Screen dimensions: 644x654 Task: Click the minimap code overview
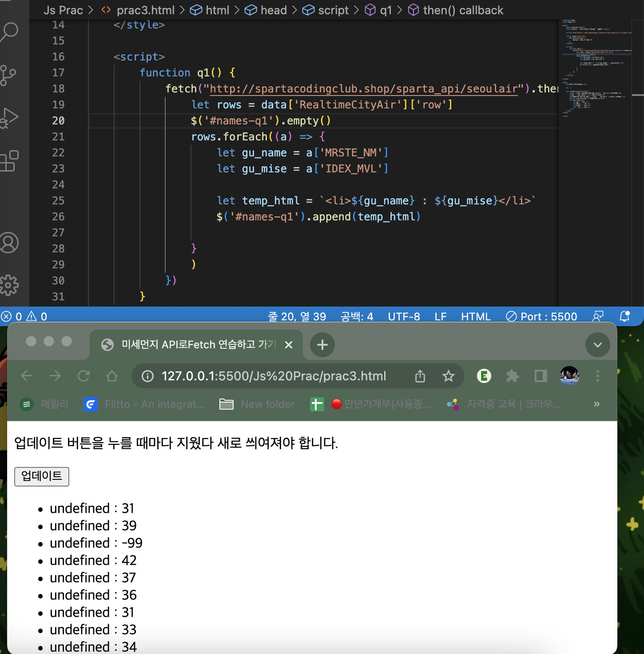coord(595,69)
